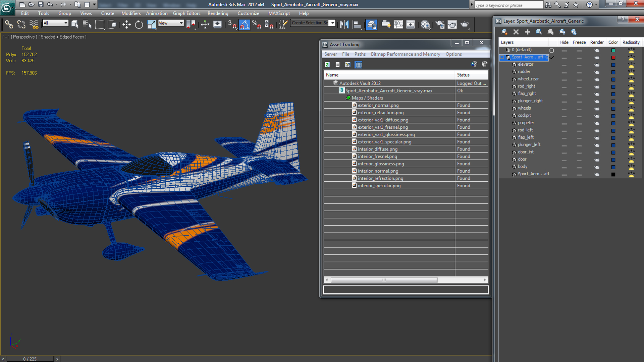Open the reference coordinate 'View' dropdown

[x=171, y=23]
